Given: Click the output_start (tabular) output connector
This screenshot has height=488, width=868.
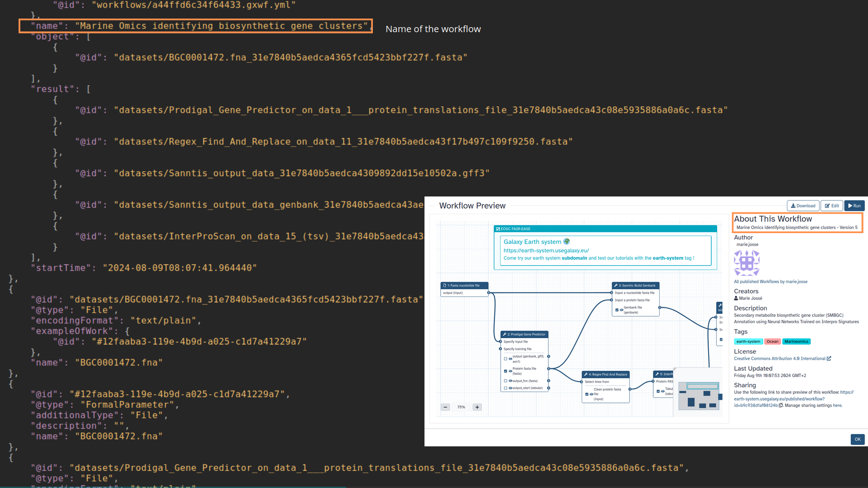Looking at the screenshot, I should tap(549, 388).
